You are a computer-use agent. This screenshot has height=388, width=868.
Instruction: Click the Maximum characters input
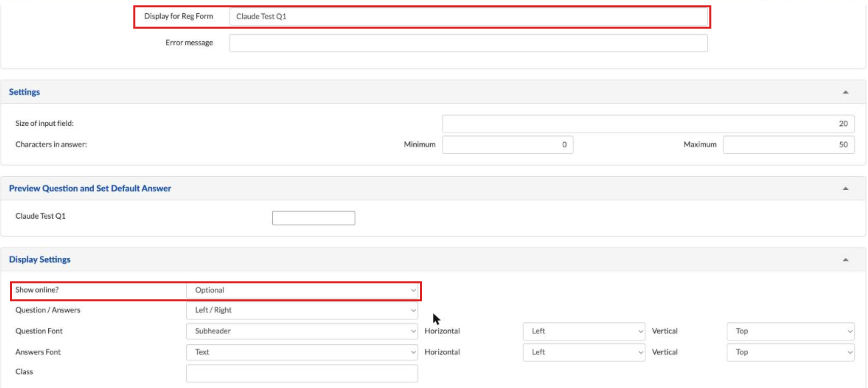[789, 145]
